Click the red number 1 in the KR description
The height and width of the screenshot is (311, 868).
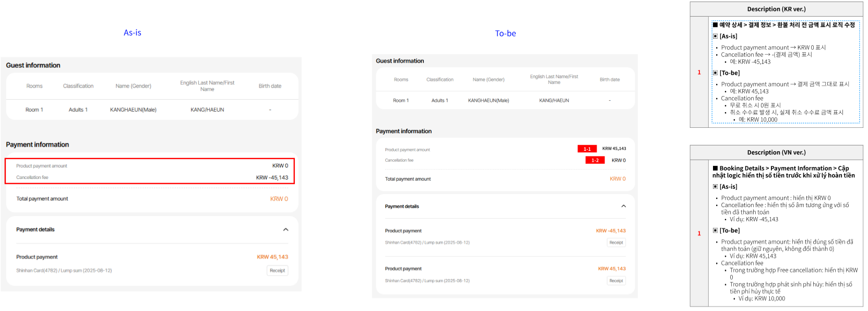pos(699,73)
